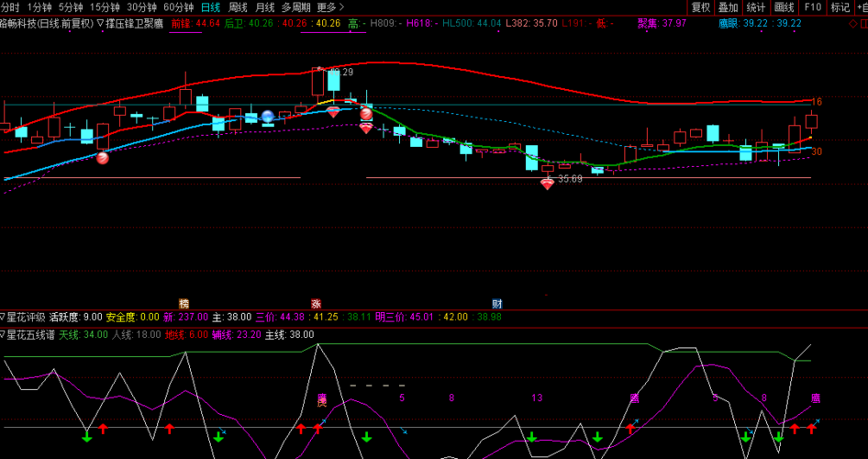Expand the 更多 periods menu

tap(330, 7)
